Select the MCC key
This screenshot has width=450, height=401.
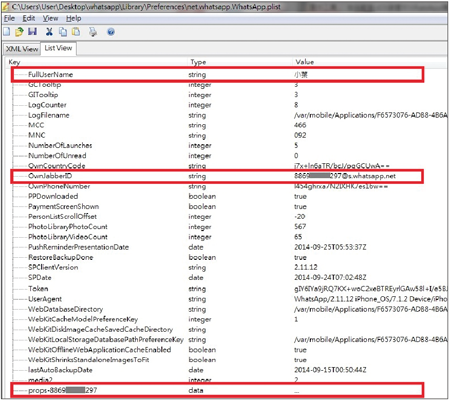(x=36, y=125)
